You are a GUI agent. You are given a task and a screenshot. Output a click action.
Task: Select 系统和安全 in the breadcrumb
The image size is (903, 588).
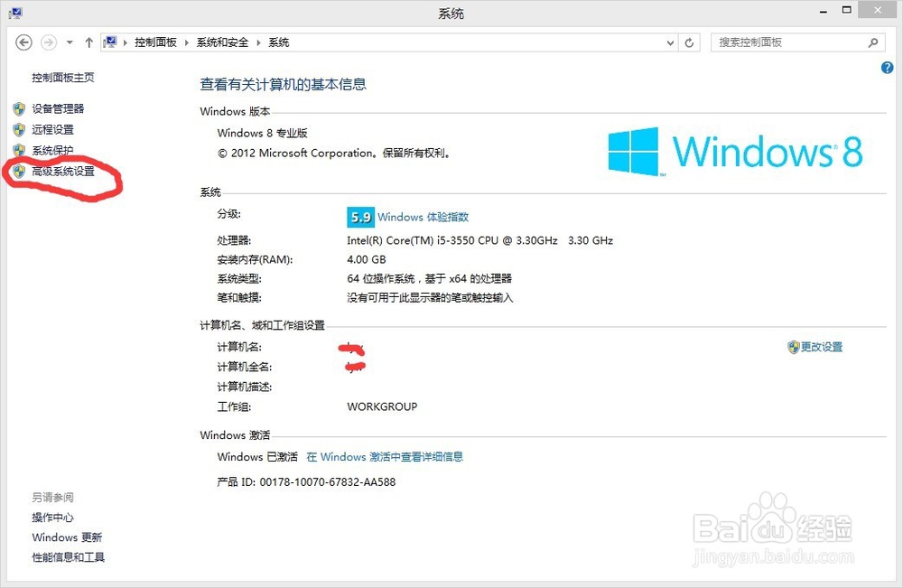pyautogui.click(x=221, y=42)
